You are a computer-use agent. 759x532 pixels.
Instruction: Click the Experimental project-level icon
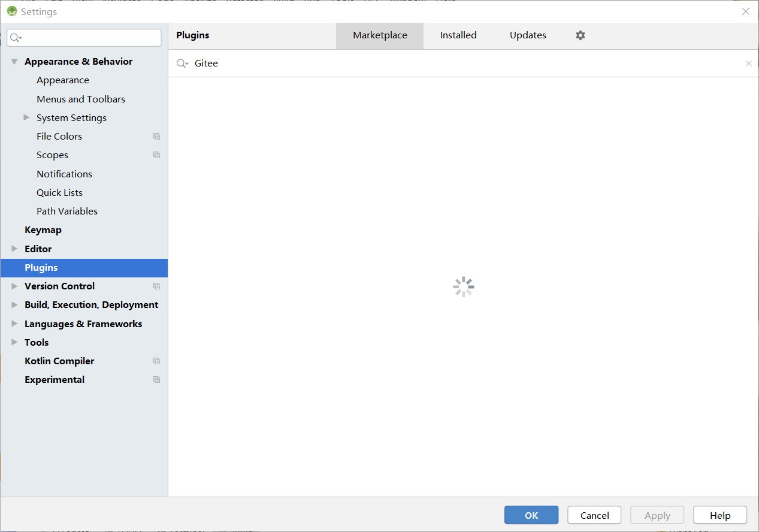156,380
